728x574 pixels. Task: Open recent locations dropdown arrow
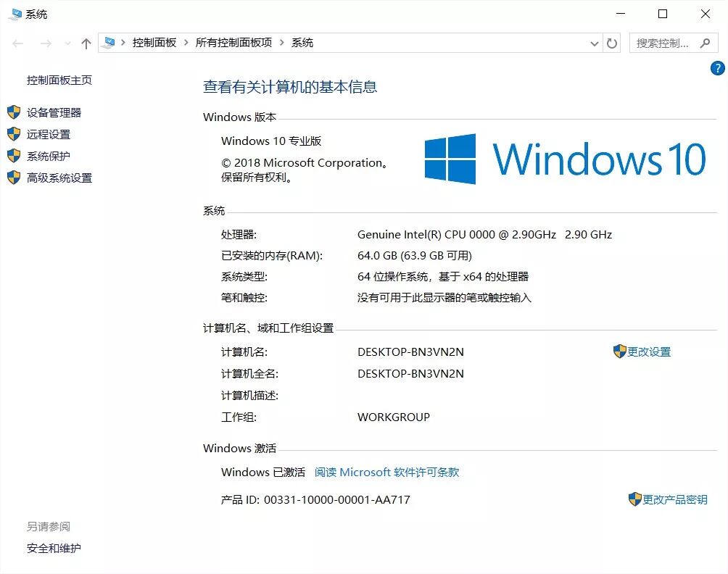(67, 43)
